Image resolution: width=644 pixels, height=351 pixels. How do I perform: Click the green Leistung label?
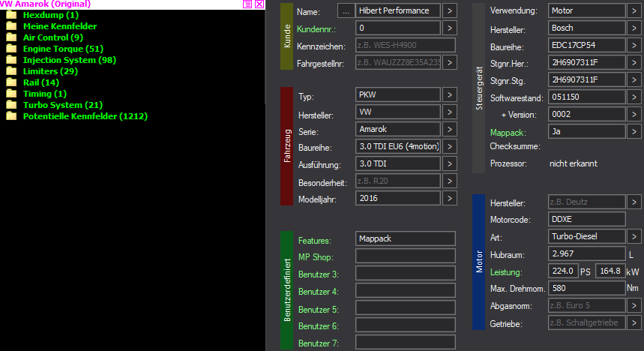[x=506, y=272]
